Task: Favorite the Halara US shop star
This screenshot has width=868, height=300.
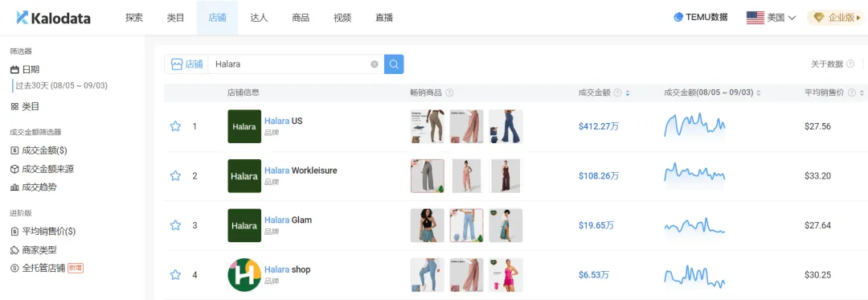Action: pos(175,126)
